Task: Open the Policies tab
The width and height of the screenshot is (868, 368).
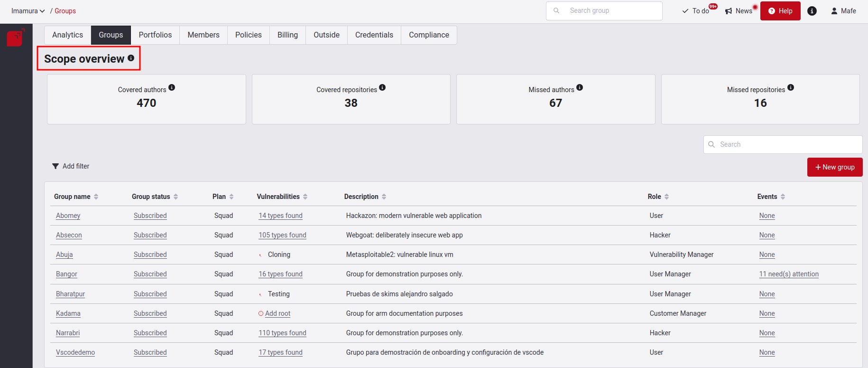Action: pos(249,35)
